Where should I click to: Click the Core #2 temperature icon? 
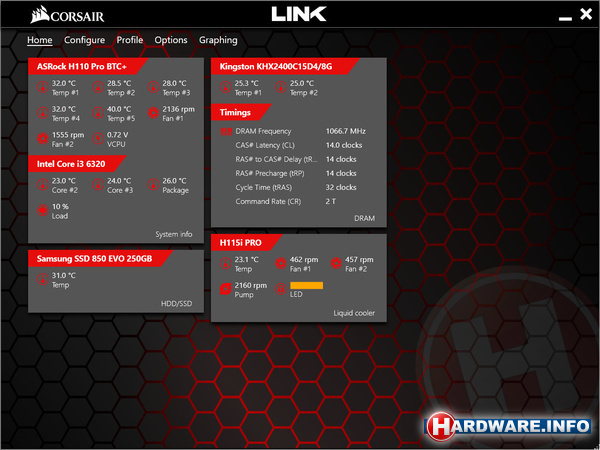coord(42,185)
